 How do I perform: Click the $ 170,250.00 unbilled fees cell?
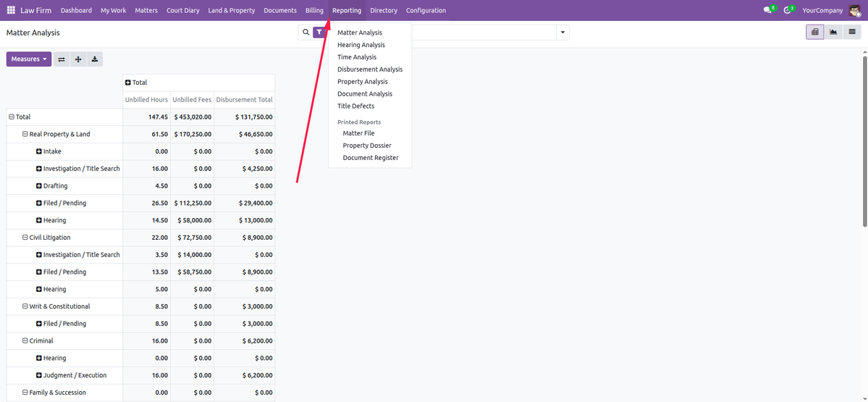click(192, 134)
